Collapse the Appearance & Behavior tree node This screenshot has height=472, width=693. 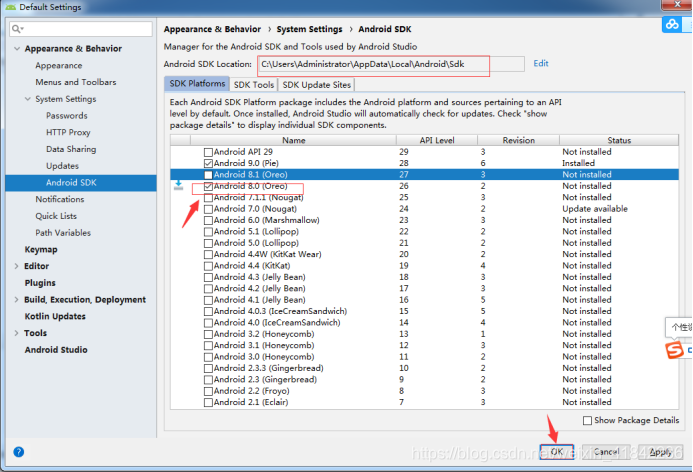coord(17,49)
